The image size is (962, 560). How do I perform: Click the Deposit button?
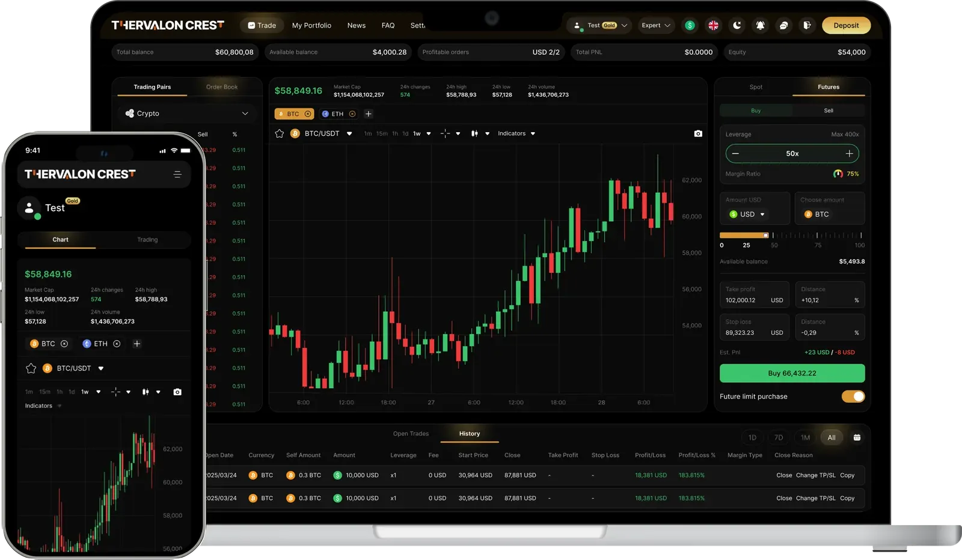pyautogui.click(x=846, y=25)
